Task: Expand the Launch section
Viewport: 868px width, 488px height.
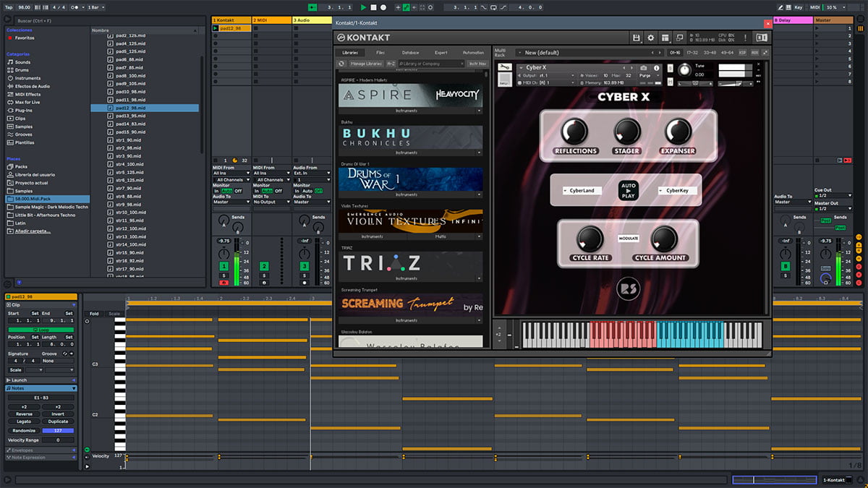Action: tap(41, 380)
